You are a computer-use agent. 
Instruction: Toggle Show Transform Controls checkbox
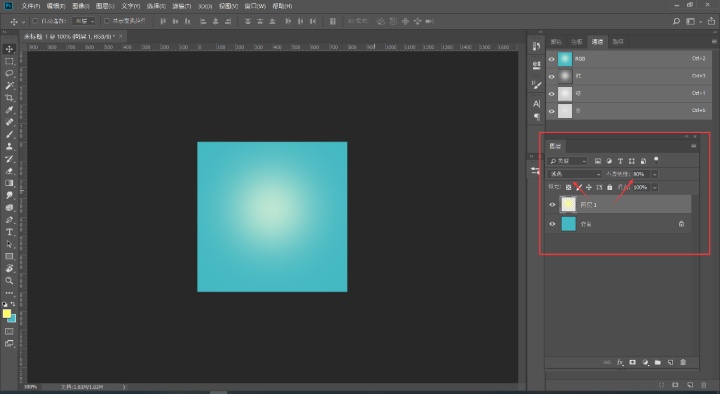tap(107, 21)
